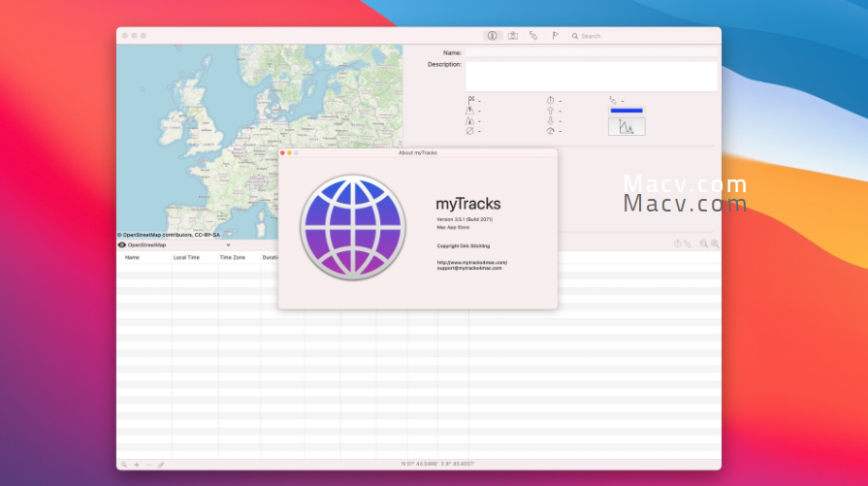Open the blue track color swatch
This screenshot has width=868, height=486.
627,111
